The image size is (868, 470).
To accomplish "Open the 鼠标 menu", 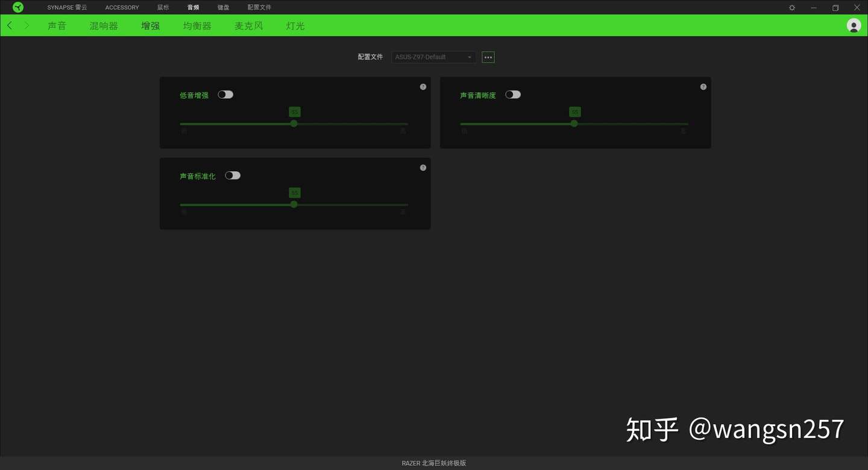I will pos(163,7).
